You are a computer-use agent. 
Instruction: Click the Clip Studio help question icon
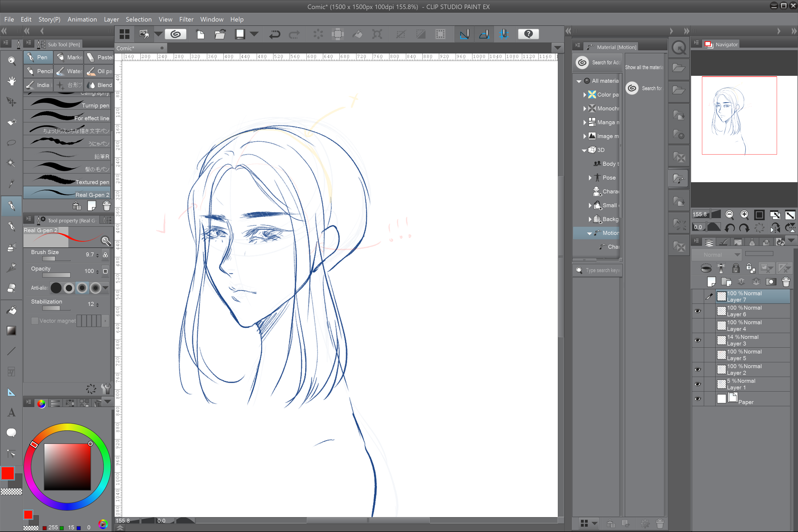(x=528, y=34)
